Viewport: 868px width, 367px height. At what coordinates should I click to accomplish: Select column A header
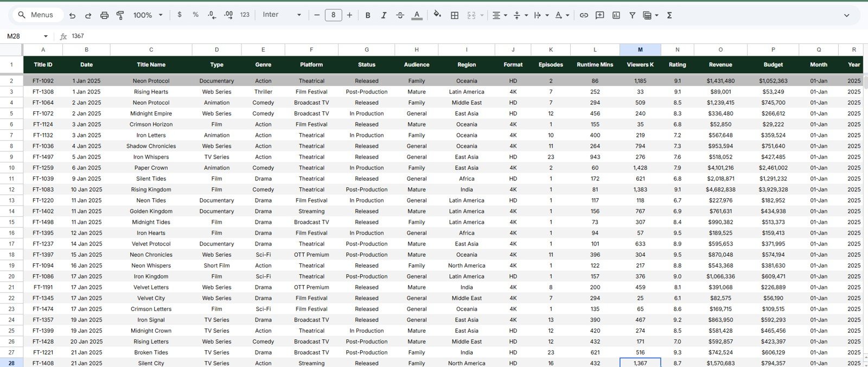coord(43,49)
